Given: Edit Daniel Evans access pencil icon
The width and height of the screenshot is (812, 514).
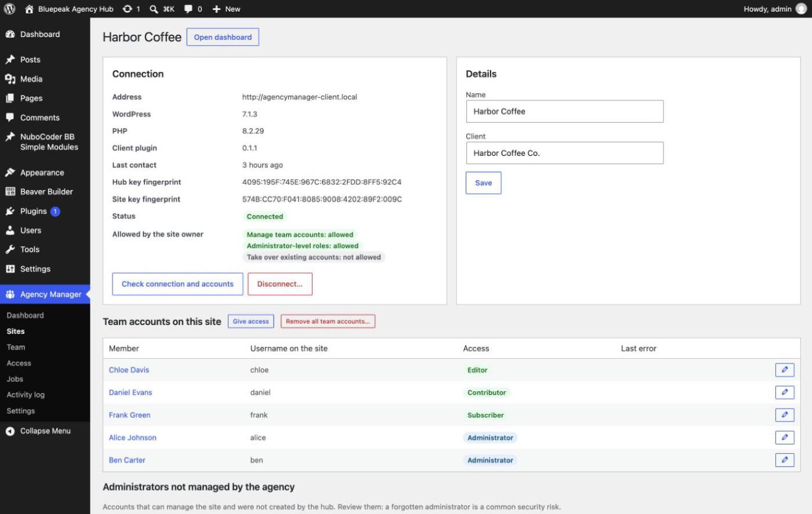Looking at the screenshot, I should (x=785, y=392).
